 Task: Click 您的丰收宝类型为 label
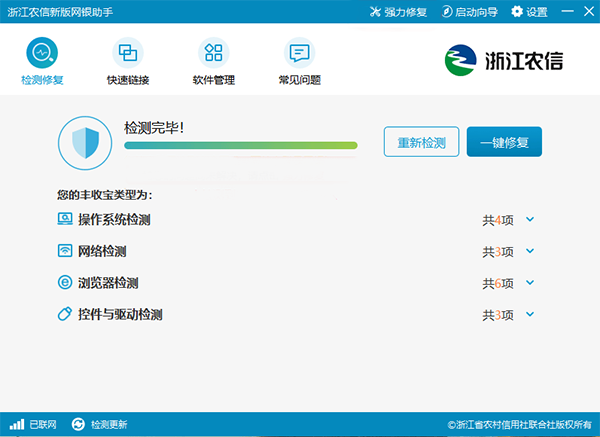pos(104,195)
